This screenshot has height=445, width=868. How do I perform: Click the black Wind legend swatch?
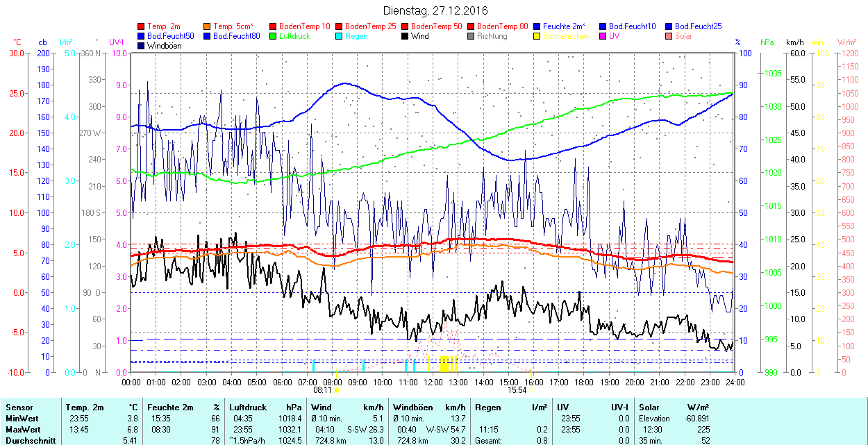coord(406,36)
